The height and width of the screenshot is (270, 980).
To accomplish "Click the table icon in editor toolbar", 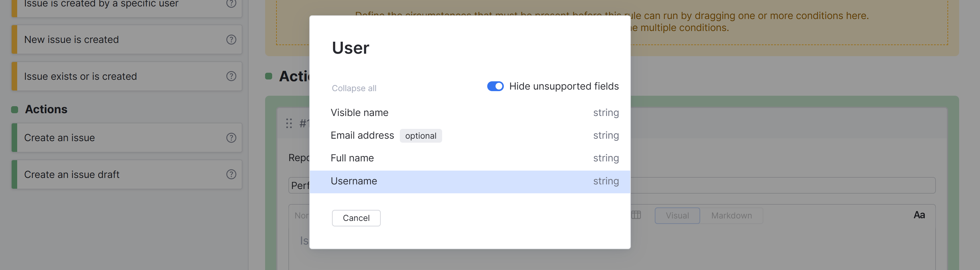I will 636,215.
